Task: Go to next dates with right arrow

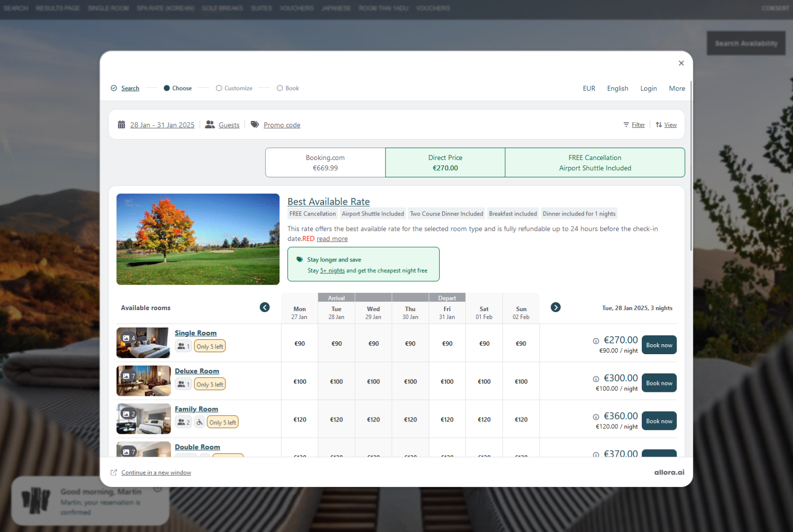Action: pos(556,307)
